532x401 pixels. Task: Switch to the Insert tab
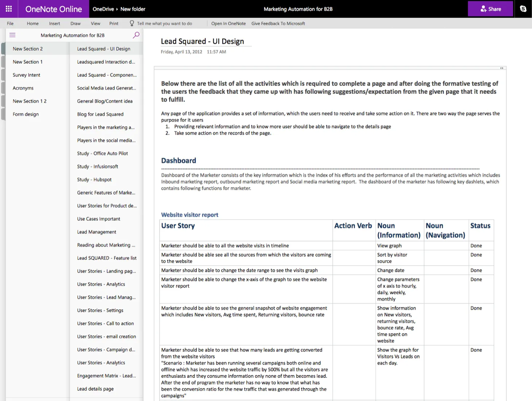pyautogui.click(x=54, y=24)
